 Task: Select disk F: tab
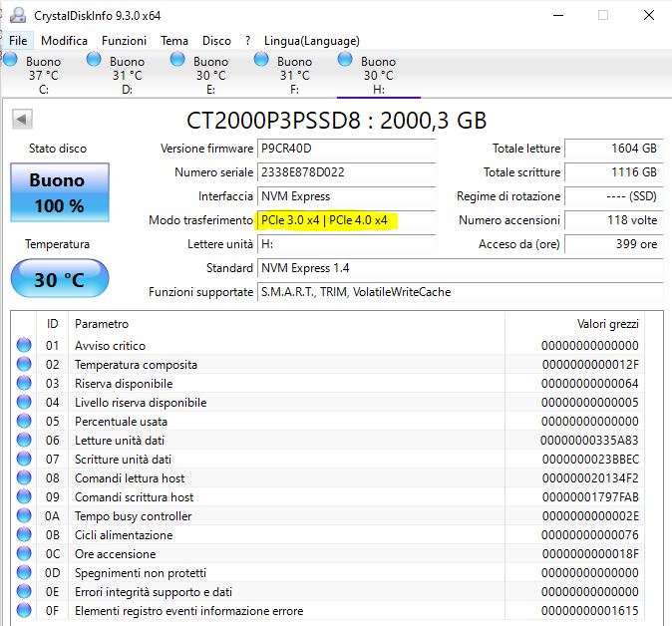pos(294,75)
